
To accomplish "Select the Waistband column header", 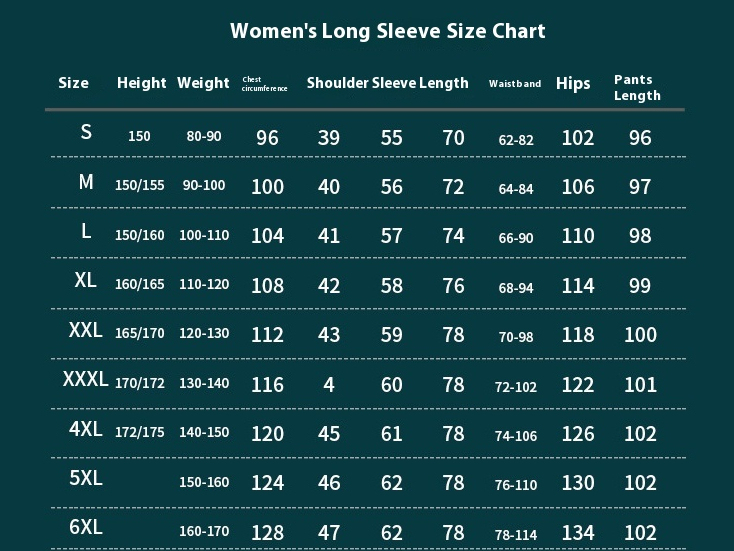I will point(515,84).
